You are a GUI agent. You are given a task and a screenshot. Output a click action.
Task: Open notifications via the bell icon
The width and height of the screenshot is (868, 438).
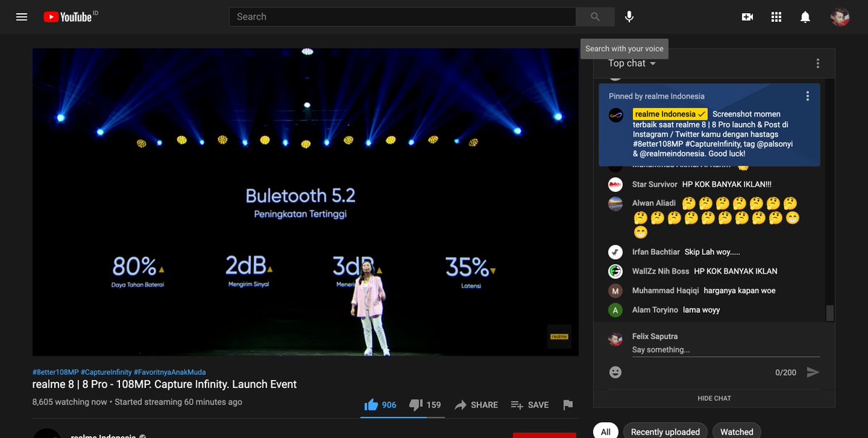[x=805, y=16]
